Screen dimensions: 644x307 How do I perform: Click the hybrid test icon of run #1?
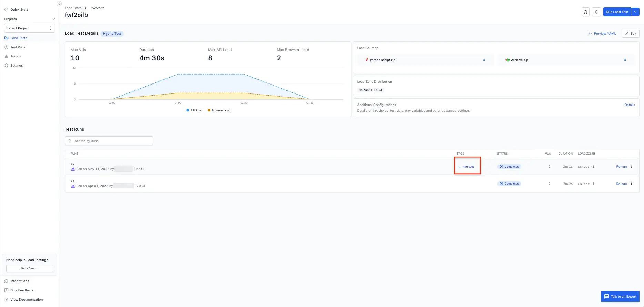(x=73, y=186)
